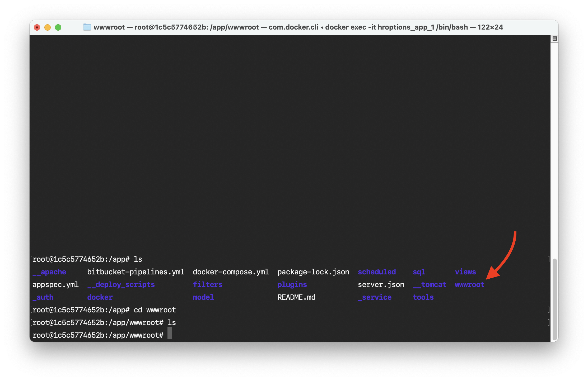Click the views directory name
The image size is (588, 381).
(x=465, y=272)
